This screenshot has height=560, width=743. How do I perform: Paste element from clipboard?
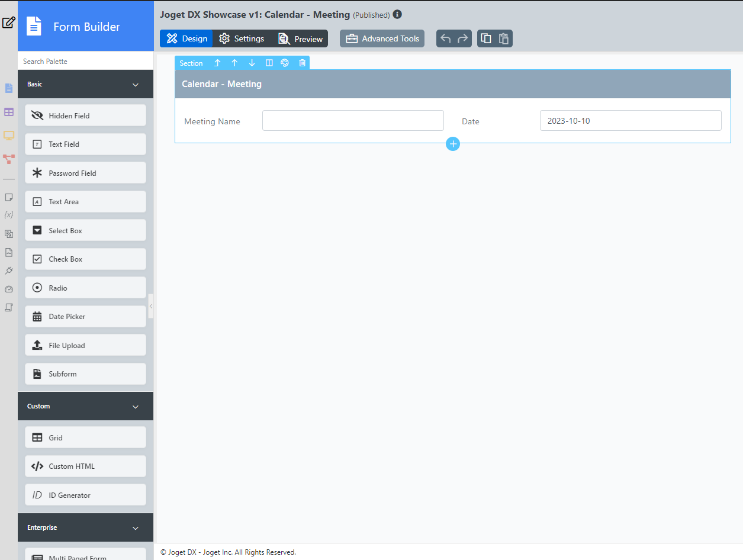click(504, 38)
